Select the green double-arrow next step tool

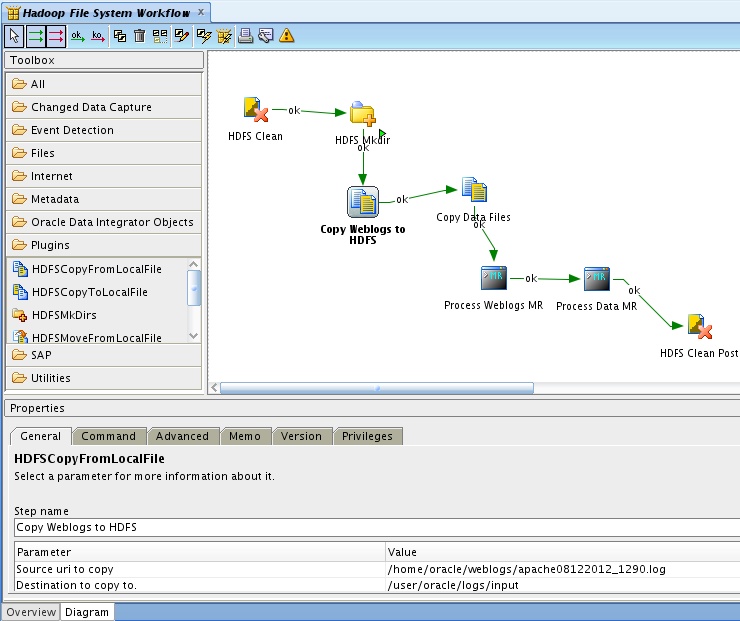point(35,36)
